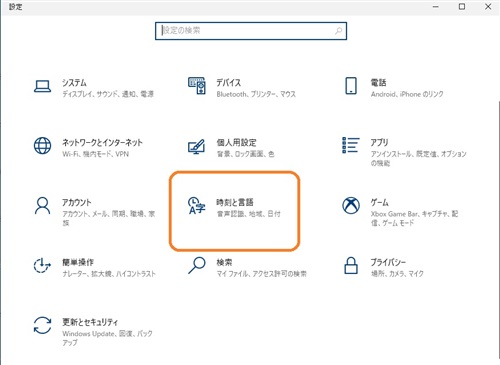Image resolution: width=500 pixels, height=365 pixels.
Task: Select the アカウント heading
Action: (x=77, y=202)
